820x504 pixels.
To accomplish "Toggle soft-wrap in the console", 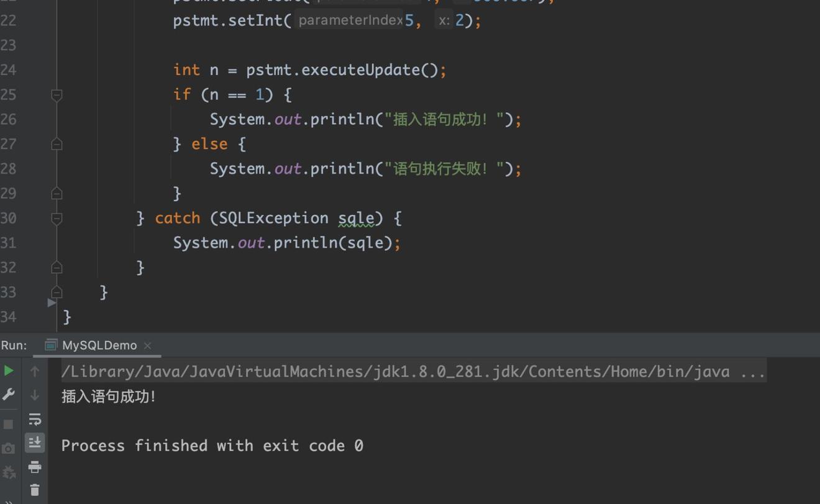I will (35, 419).
